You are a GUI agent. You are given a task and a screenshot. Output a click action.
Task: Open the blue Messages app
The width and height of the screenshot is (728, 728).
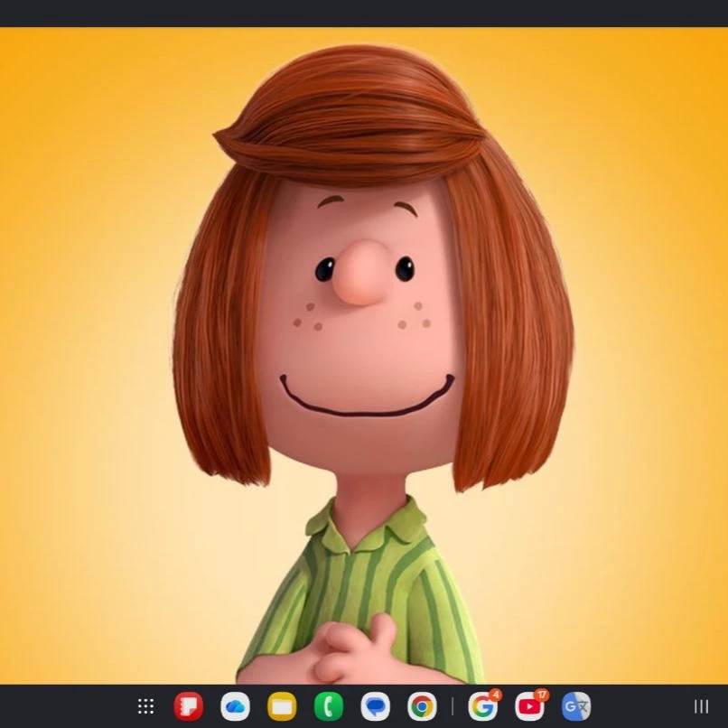click(x=375, y=706)
